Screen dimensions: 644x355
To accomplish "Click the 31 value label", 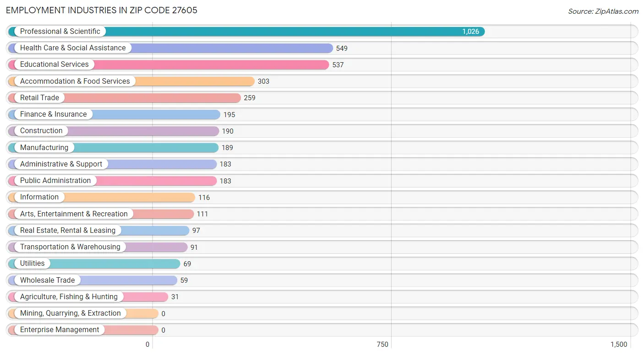I will point(175,297).
